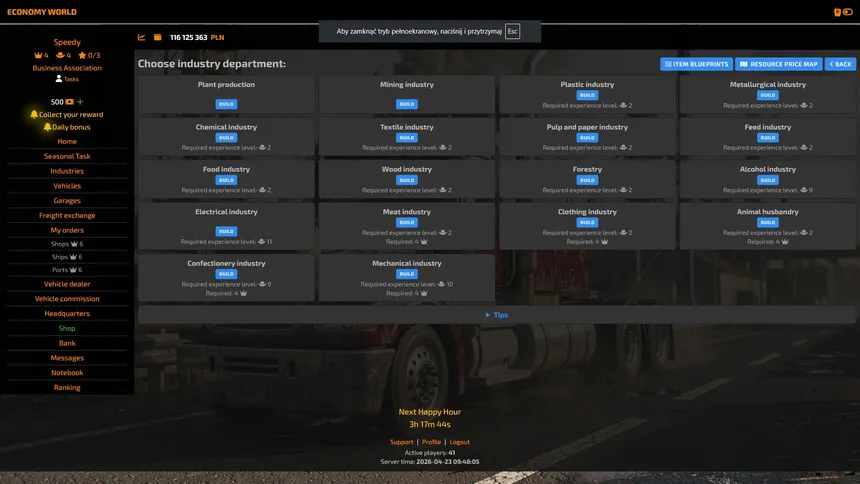Build Confectionery industry department
Screen dimensions: 860x484
click(226, 274)
